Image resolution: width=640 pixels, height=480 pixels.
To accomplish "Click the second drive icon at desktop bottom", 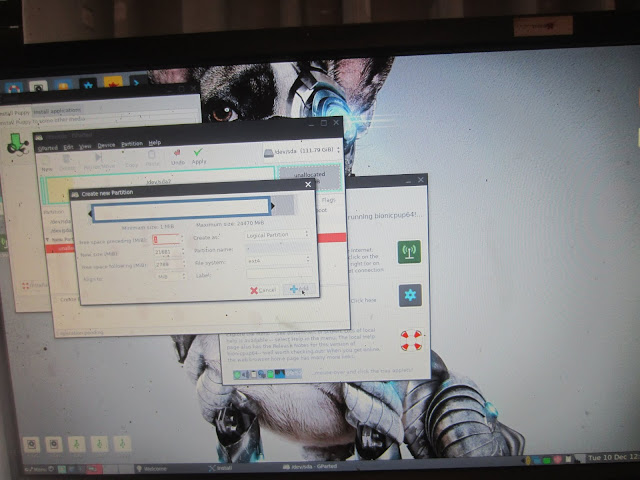I will (x=54, y=444).
